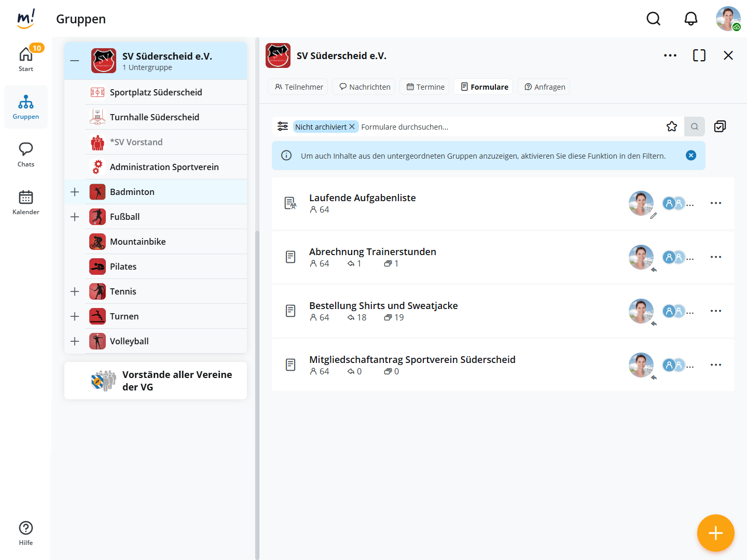The width and height of the screenshot is (747, 560).
Task: Expand the Badminton group
Action: 75,192
